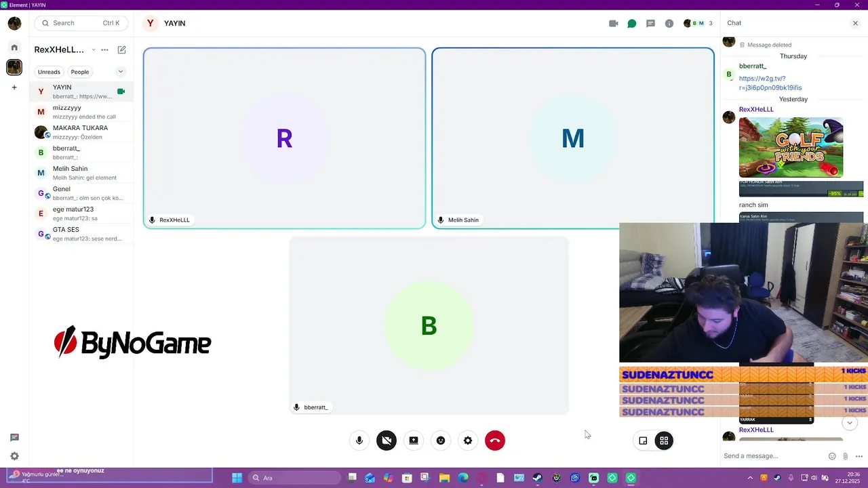Screen dimensions: 868x488
Task: Open user avatar menu at top-left
Action: coord(14,23)
